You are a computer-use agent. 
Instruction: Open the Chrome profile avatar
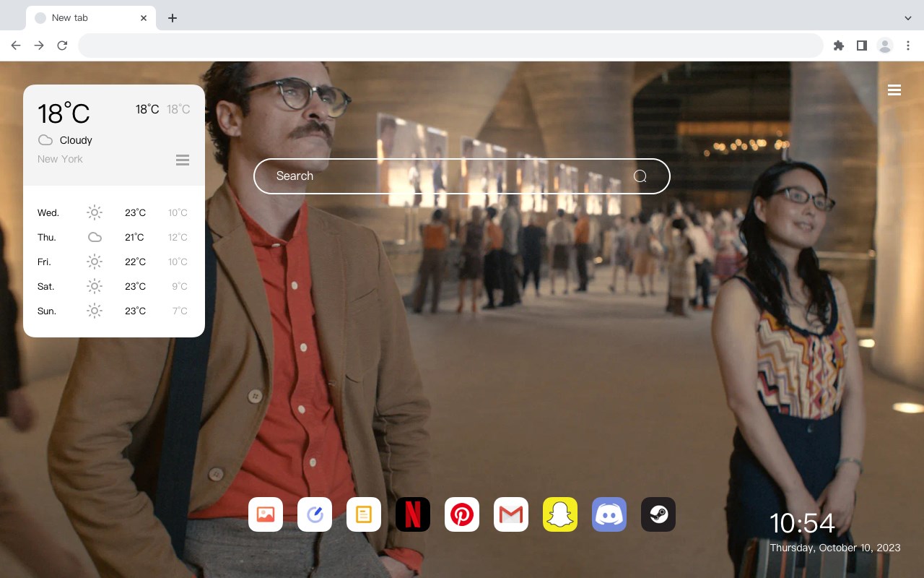pyautogui.click(x=885, y=46)
